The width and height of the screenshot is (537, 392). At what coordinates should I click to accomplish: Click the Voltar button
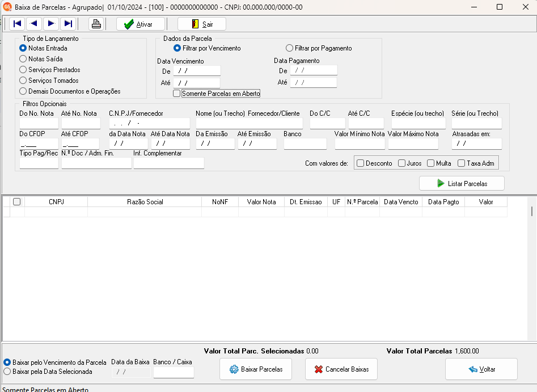(481, 369)
